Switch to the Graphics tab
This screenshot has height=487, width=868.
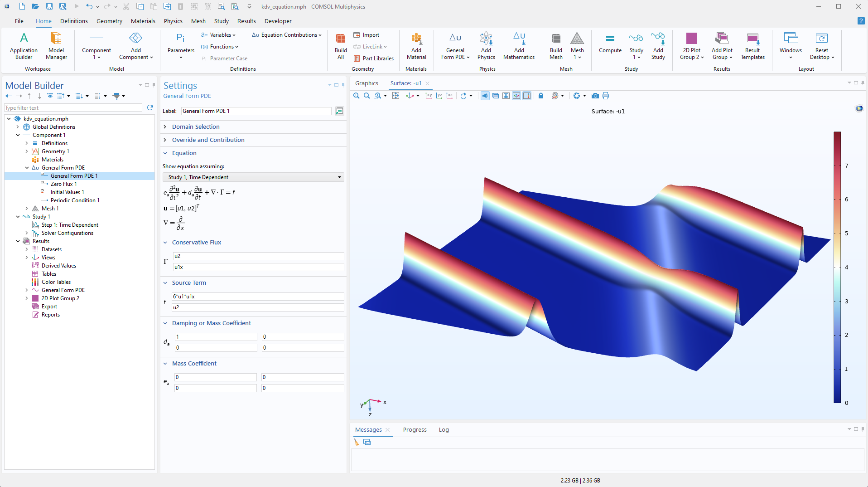pyautogui.click(x=366, y=83)
